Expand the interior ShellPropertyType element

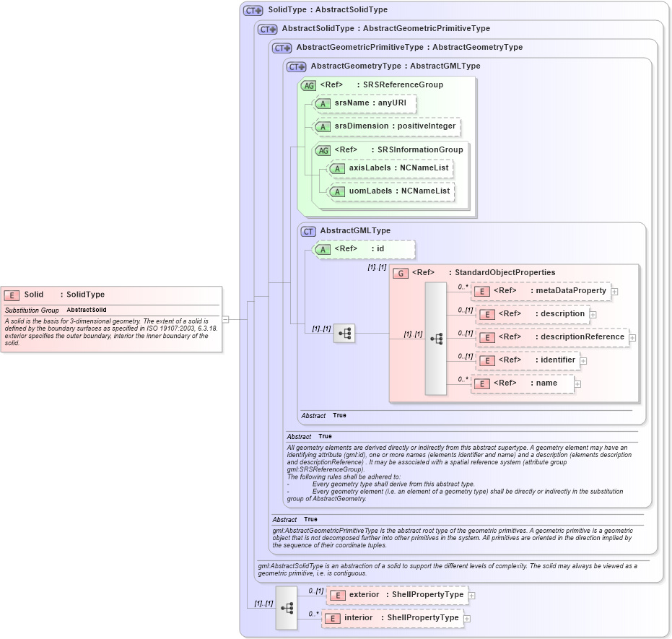[x=467, y=619]
